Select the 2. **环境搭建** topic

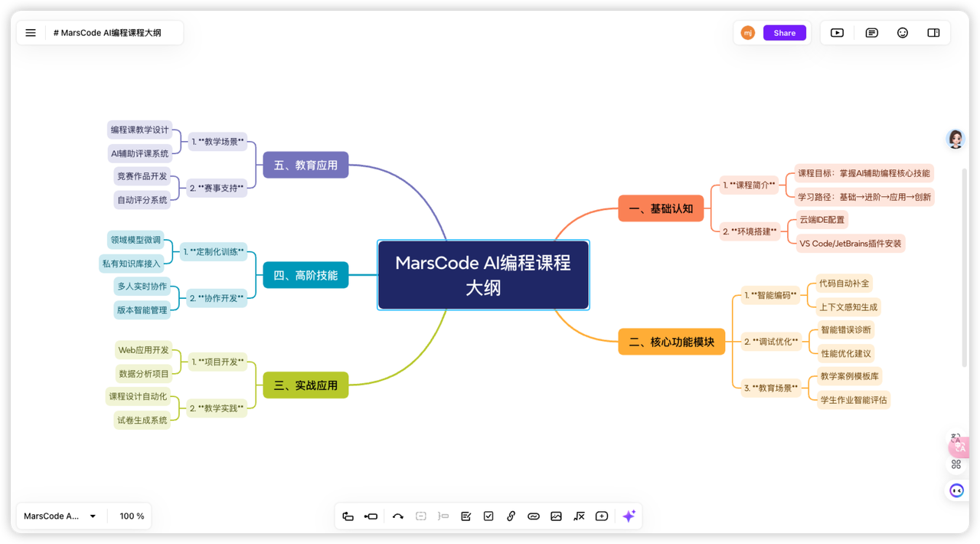(750, 231)
